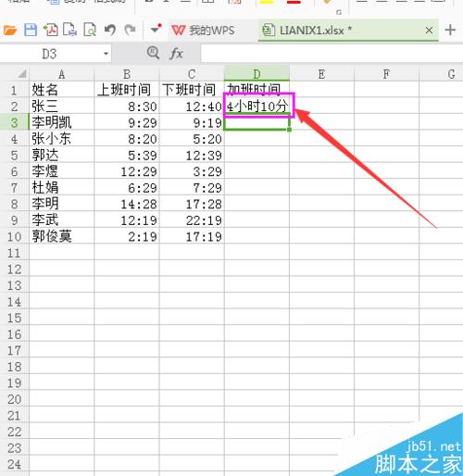The height and width of the screenshot is (476, 463).
Task: Select cell with time 9:19
Action: [x=192, y=122]
